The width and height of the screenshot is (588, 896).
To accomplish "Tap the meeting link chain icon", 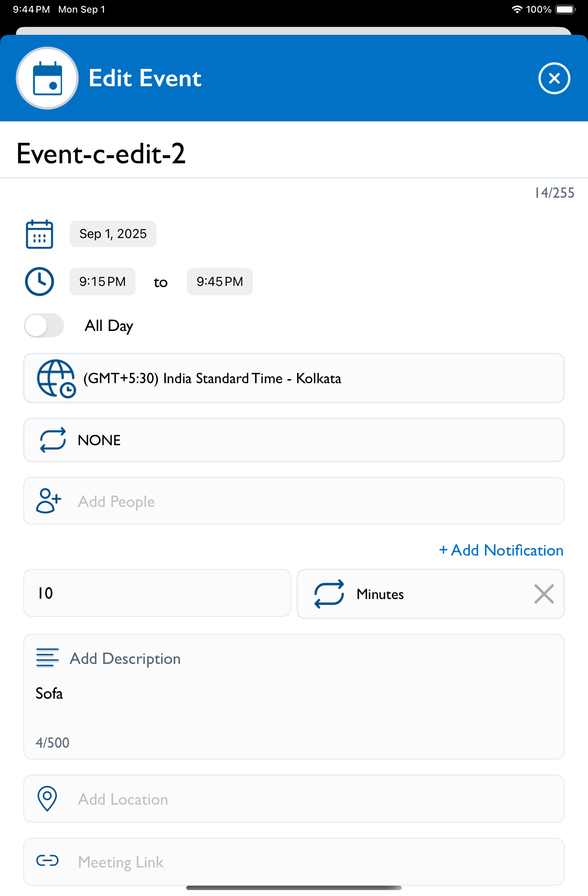I will click(47, 861).
